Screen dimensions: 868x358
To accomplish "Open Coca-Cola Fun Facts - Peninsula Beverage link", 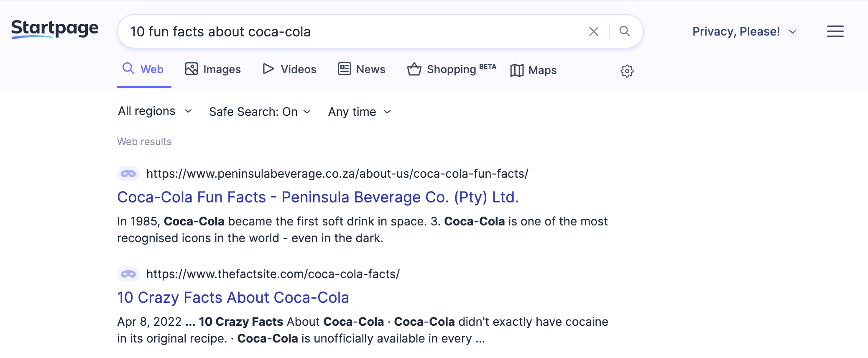I will coord(318,197).
